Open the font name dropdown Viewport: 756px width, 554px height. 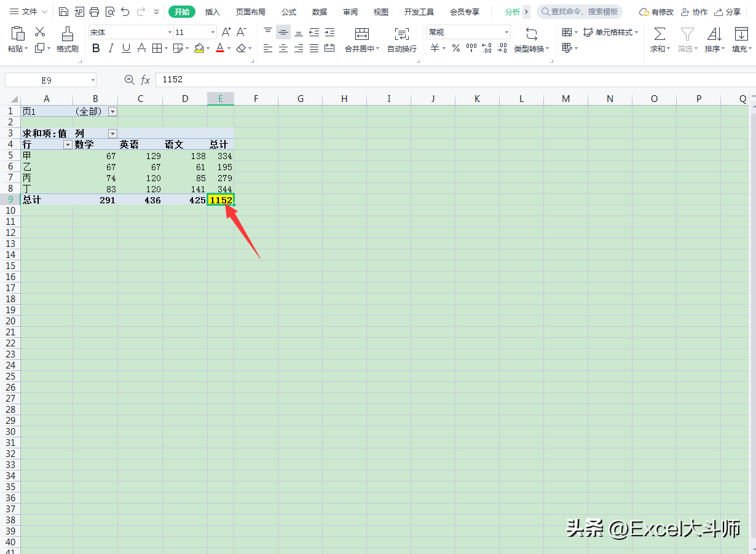tap(170, 32)
